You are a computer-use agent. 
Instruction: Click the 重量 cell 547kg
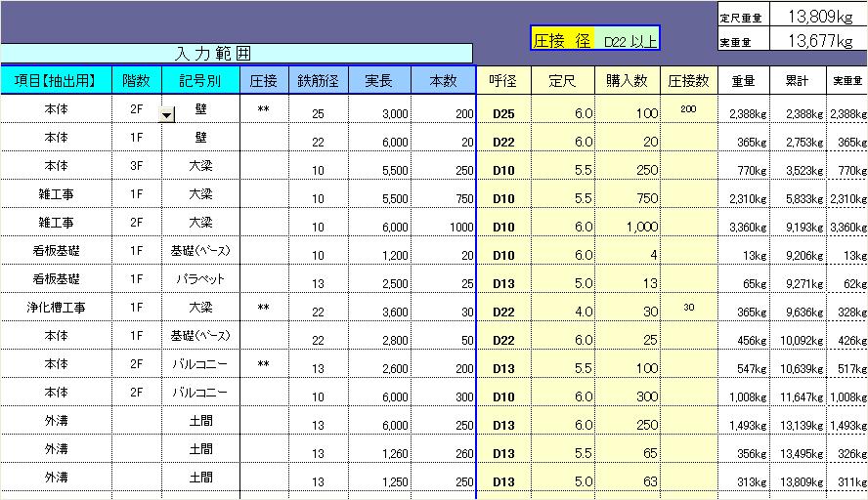pyautogui.click(x=744, y=363)
